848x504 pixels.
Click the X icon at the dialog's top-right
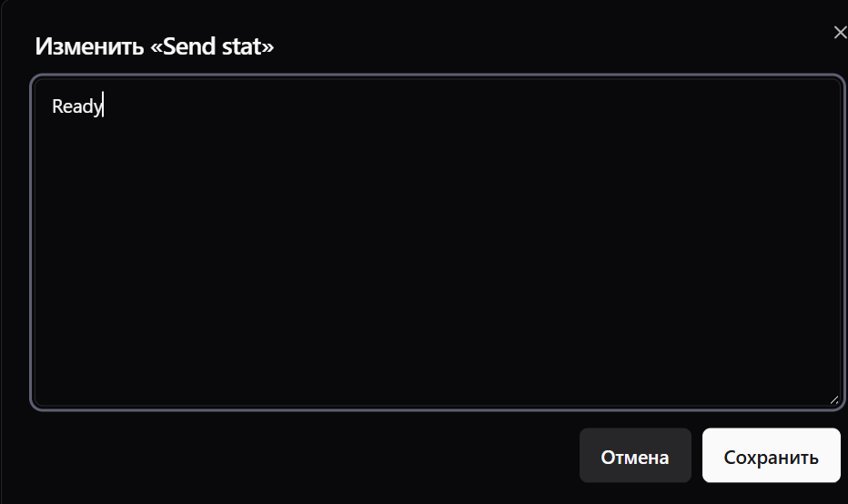point(840,34)
